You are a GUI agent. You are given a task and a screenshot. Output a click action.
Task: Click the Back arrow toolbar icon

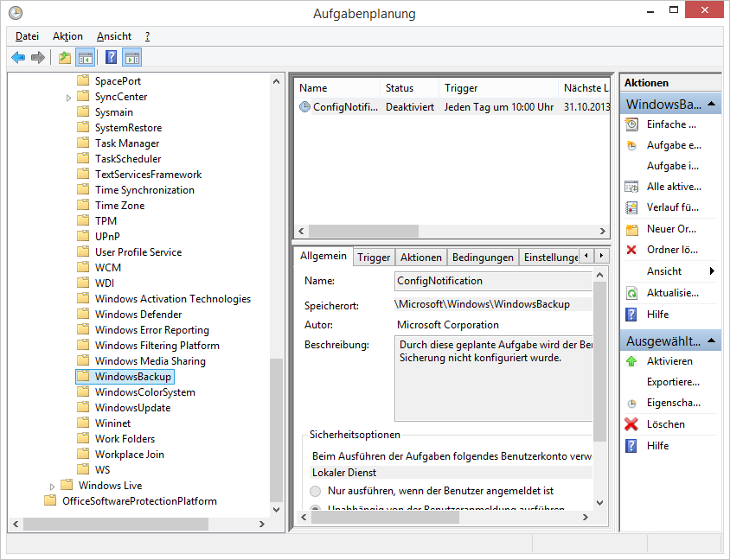18,58
